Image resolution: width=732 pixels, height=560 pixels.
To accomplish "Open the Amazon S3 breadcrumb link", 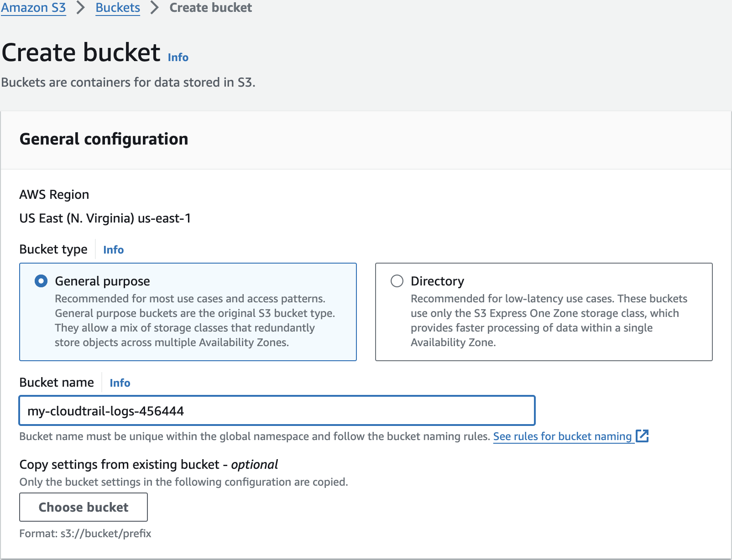I will pyautogui.click(x=33, y=8).
